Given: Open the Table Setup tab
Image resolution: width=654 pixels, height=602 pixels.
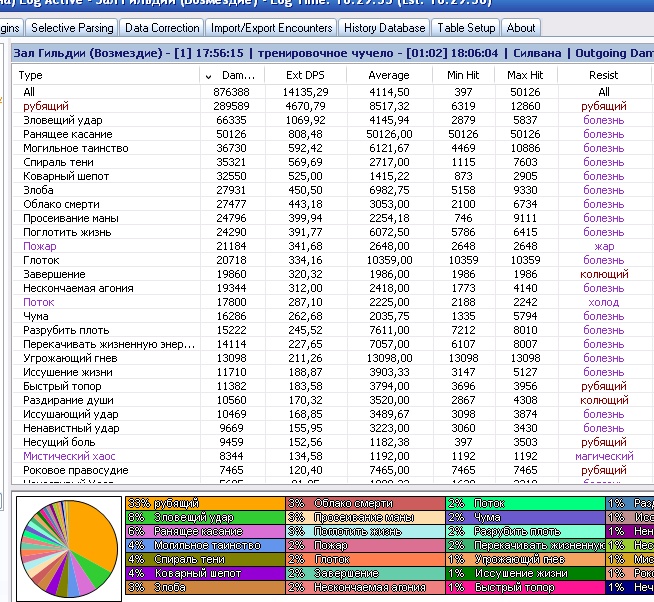Looking at the screenshot, I should (x=466, y=28).
